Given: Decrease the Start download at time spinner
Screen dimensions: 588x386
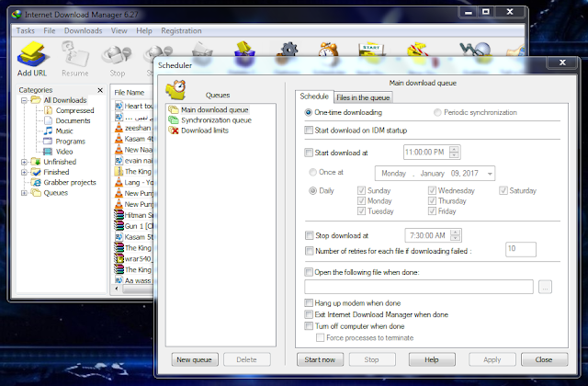Looking at the screenshot, I should pyautogui.click(x=454, y=155).
